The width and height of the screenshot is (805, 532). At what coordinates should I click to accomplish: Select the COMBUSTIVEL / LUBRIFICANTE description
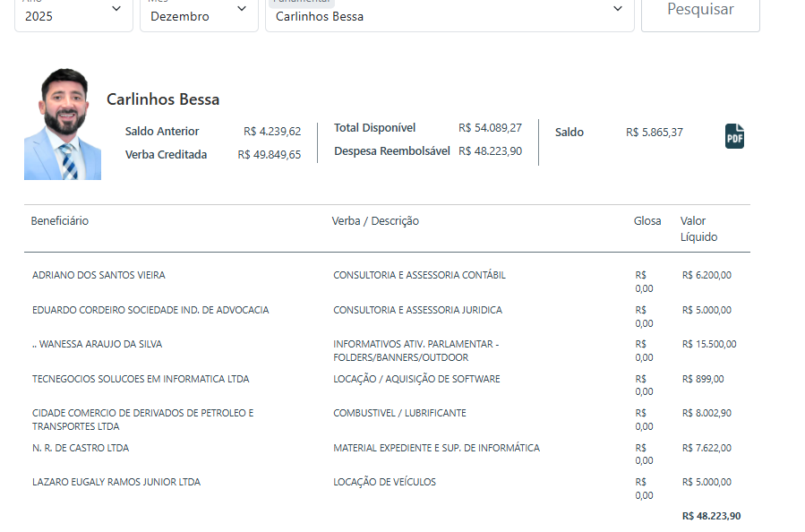click(x=399, y=414)
